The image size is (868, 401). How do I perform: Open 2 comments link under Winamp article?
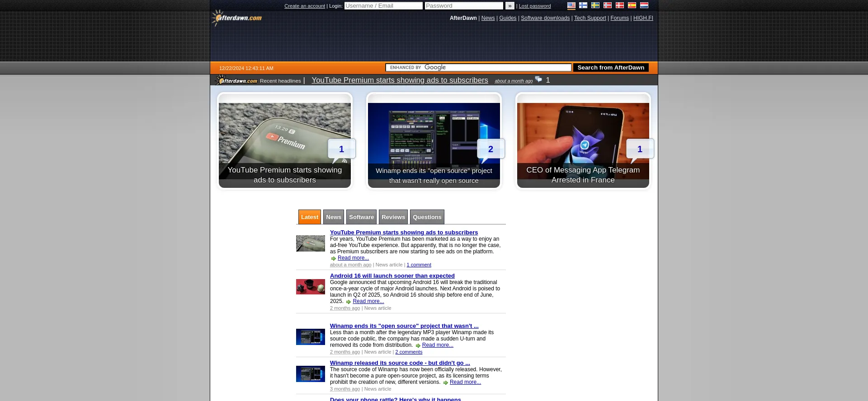pos(409,352)
